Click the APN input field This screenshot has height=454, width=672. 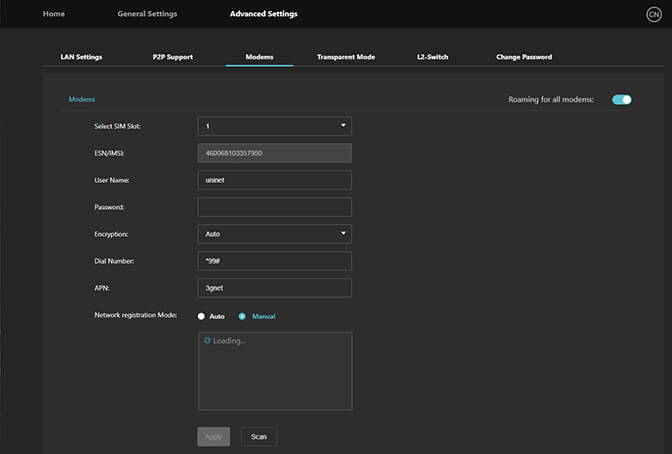(275, 288)
